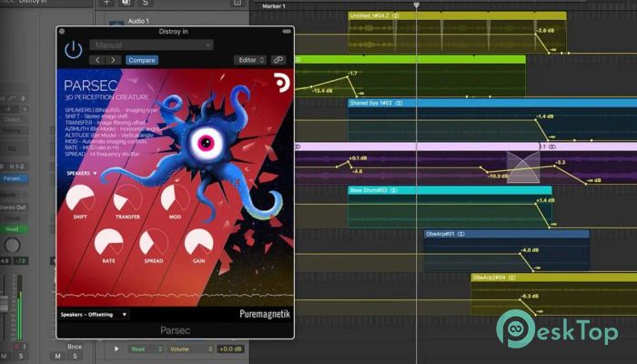Click the GAIN knob
The height and width of the screenshot is (364, 637).
click(198, 243)
